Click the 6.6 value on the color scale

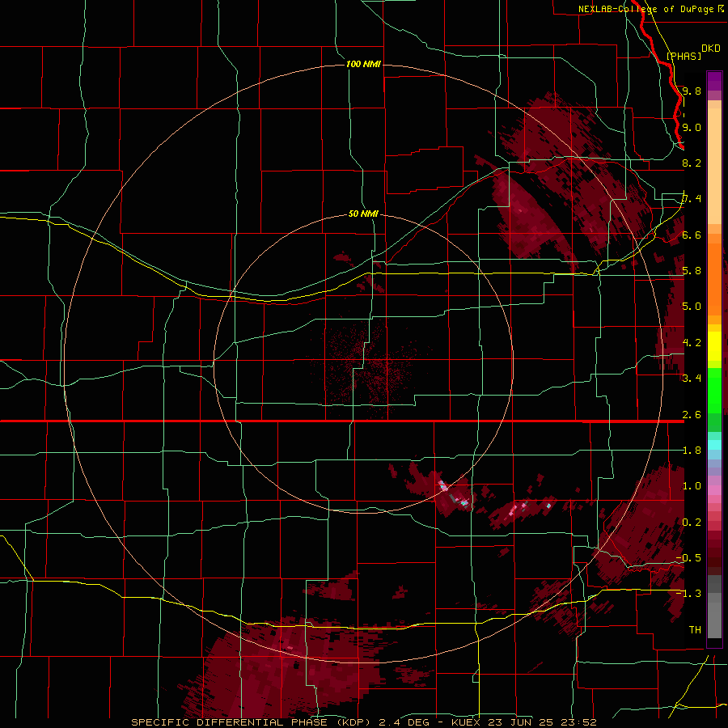coord(692,235)
